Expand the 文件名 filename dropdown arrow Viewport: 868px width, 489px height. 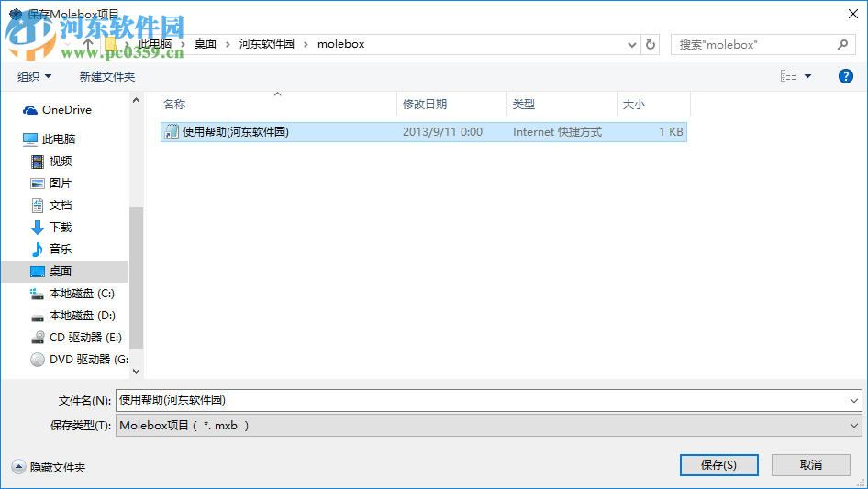pyautogui.click(x=853, y=400)
